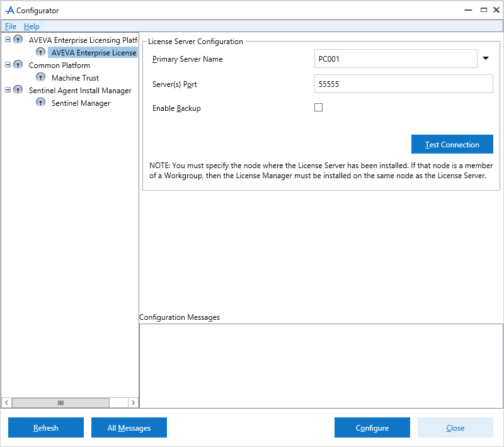Screen dimensions: 504x447
Task: Click the Server(s) Port label
Action: tap(175, 84)
